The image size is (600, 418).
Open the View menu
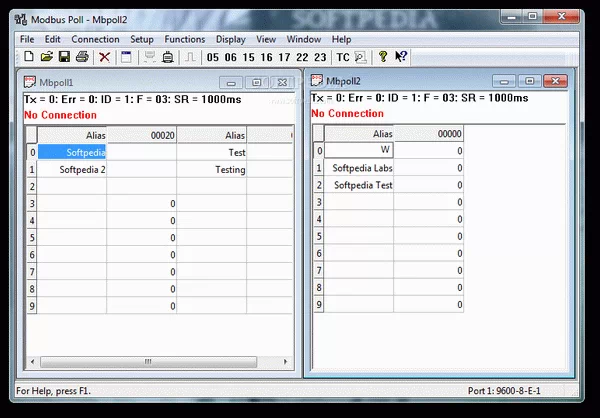pyautogui.click(x=266, y=39)
